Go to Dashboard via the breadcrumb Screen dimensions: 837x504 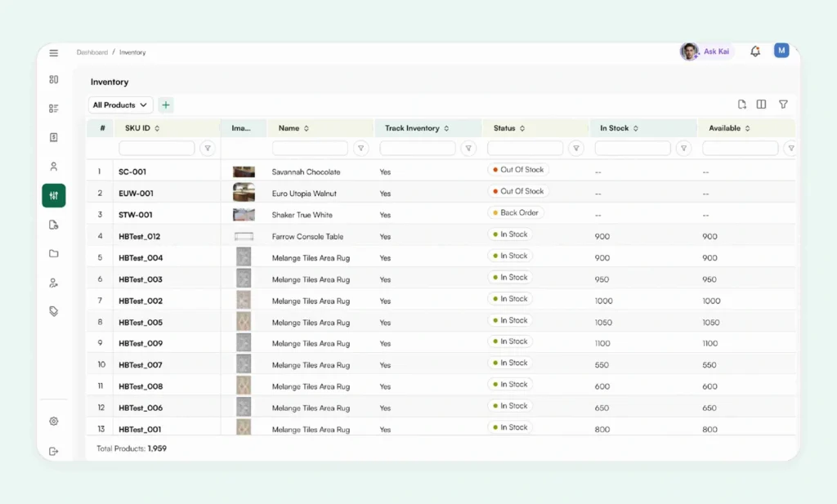(x=92, y=51)
